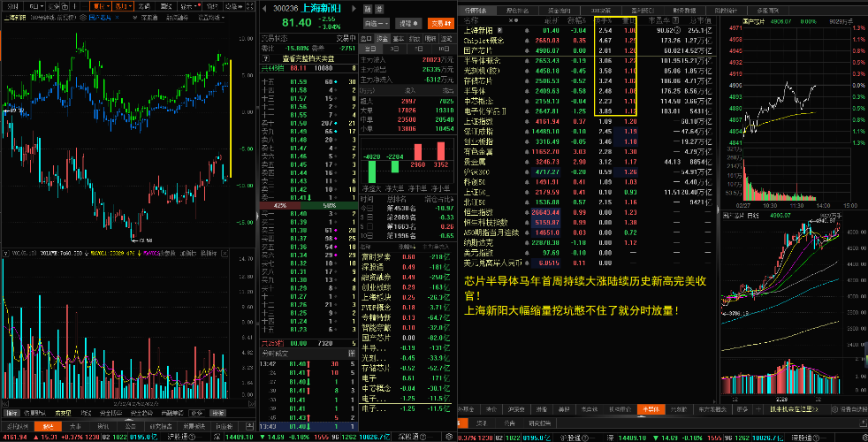The height and width of the screenshot is (442, 868).
Task: Open dropdown arrow before 深股通 label
Action: [135, 17]
